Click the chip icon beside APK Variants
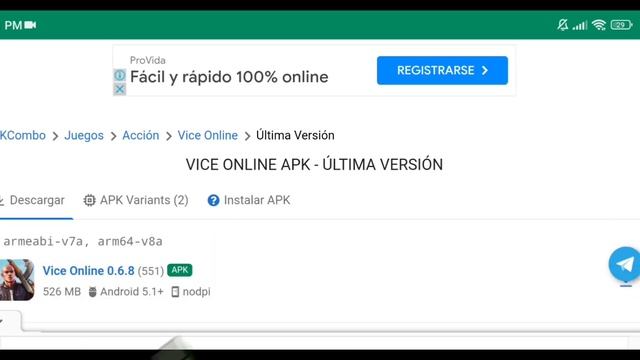The height and width of the screenshot is (360, 640). pos(89,200)
